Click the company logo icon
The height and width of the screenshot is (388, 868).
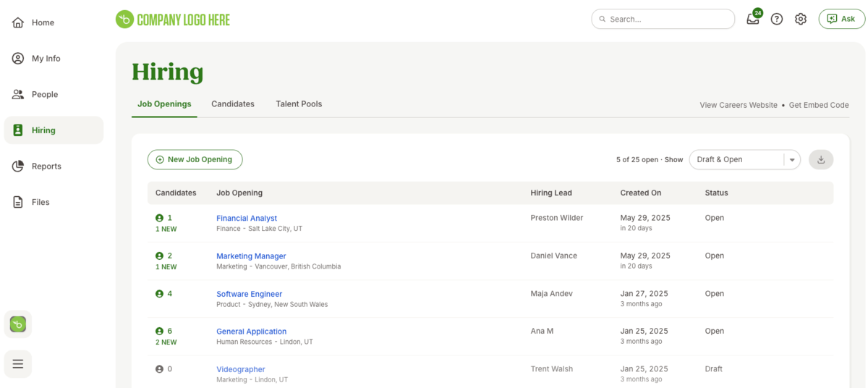(x=125, y=20)
